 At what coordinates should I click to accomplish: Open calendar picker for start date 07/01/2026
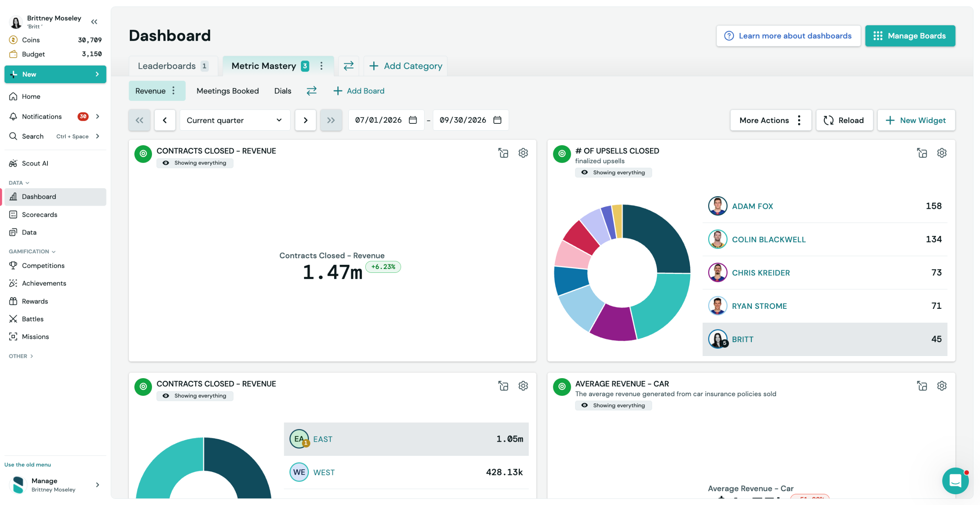(x=413, y=120)
